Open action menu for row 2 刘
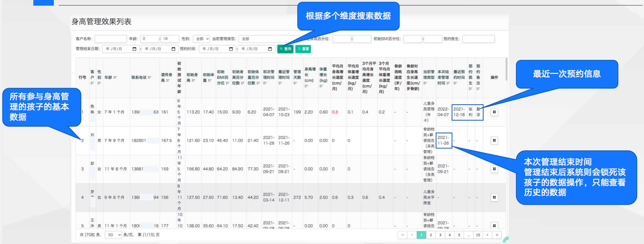Screen dimensions: 644x244 pos(494,140)
